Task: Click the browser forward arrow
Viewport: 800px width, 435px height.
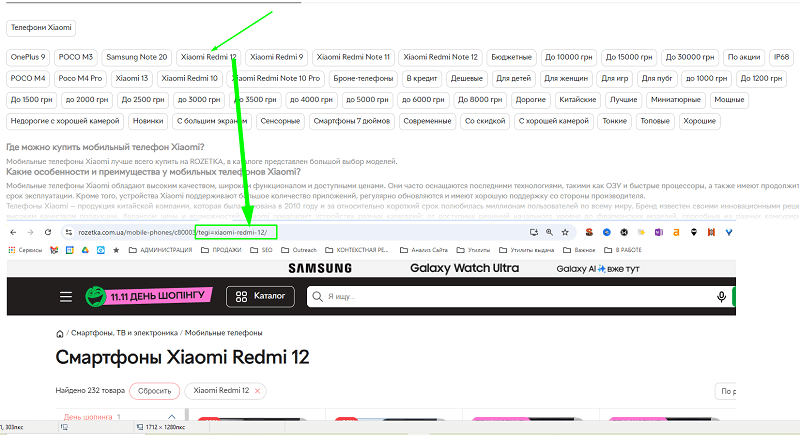Action: (x=31, y=233)
